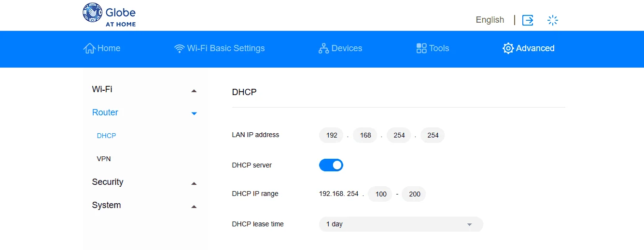Click the Advanced gear icon

(508, 48)
